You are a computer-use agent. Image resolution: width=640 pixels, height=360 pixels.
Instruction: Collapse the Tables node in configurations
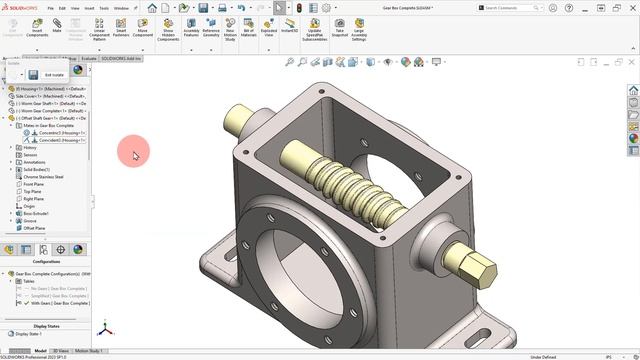11,281
